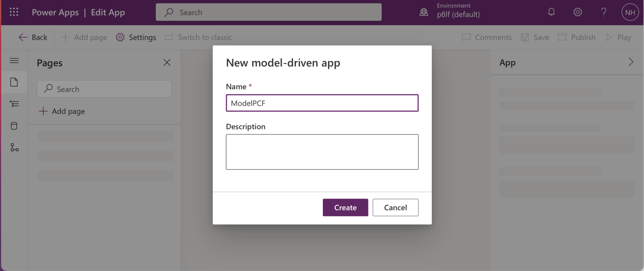Select the Pages icon in left rail
644x271 pixels.
(14, 82)
